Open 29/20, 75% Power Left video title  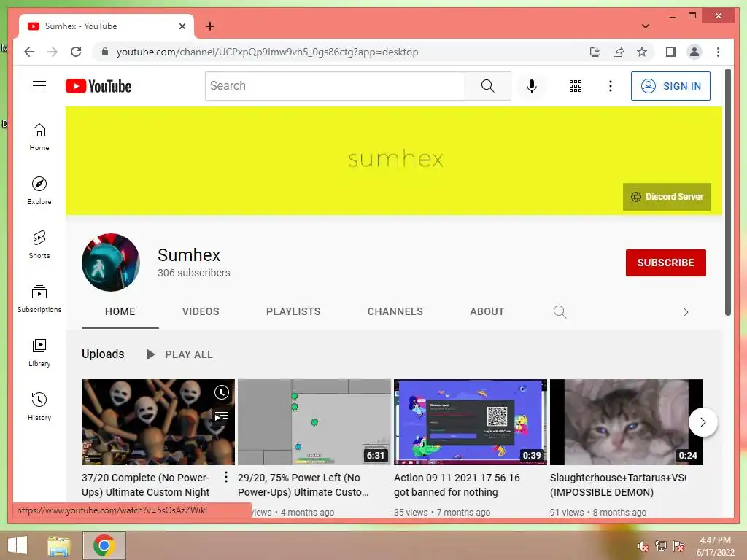pyautogui.click(x=303, y=485)
